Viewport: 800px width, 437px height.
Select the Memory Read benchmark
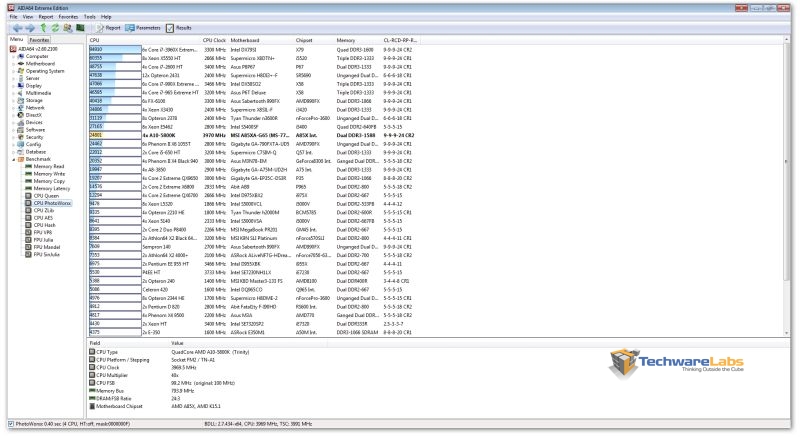click(x=48, y=166)
